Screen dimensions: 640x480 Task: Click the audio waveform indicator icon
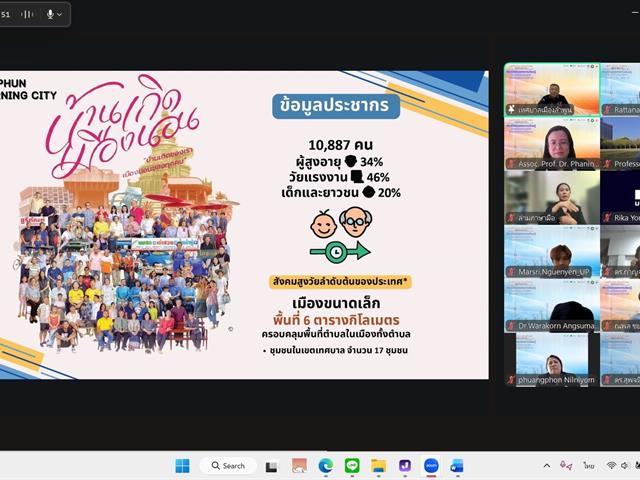coord(27,15)
